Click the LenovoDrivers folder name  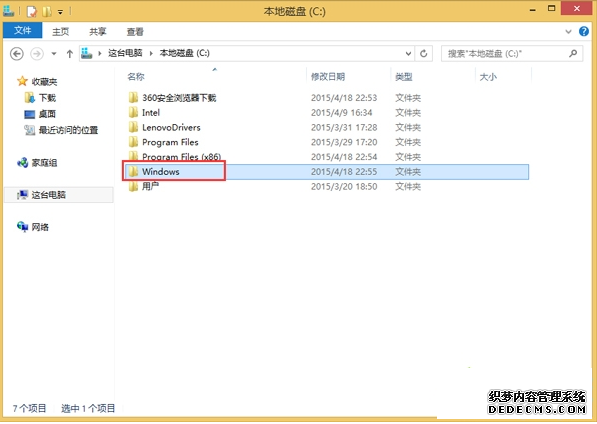click(x=171, y=128)
